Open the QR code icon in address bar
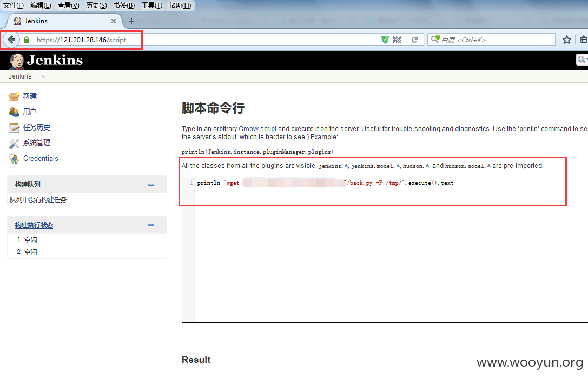The height and width of the screenshot is (378, 588). [x=397, y=40]
